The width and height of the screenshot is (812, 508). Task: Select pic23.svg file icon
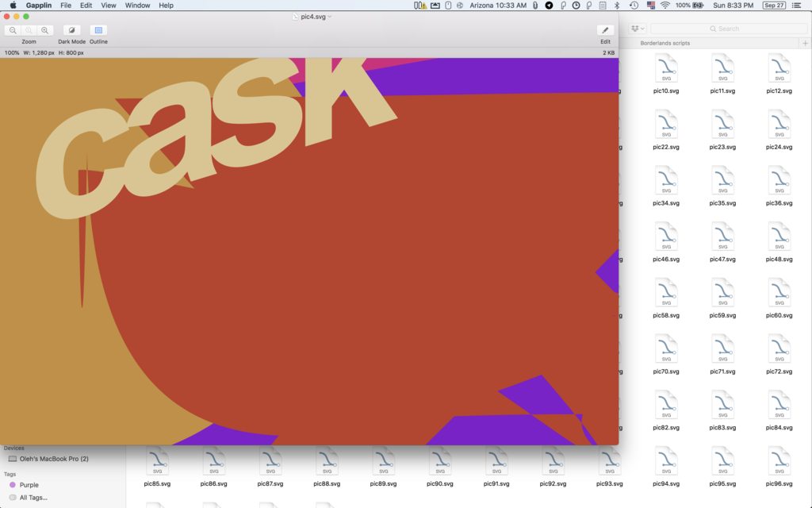click(722, 125)
